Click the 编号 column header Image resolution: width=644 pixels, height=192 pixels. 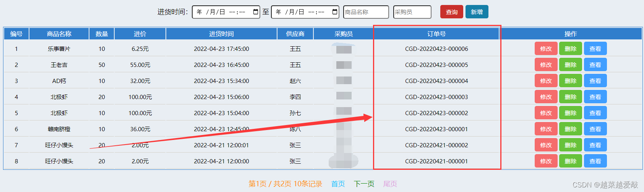(16, 34)
